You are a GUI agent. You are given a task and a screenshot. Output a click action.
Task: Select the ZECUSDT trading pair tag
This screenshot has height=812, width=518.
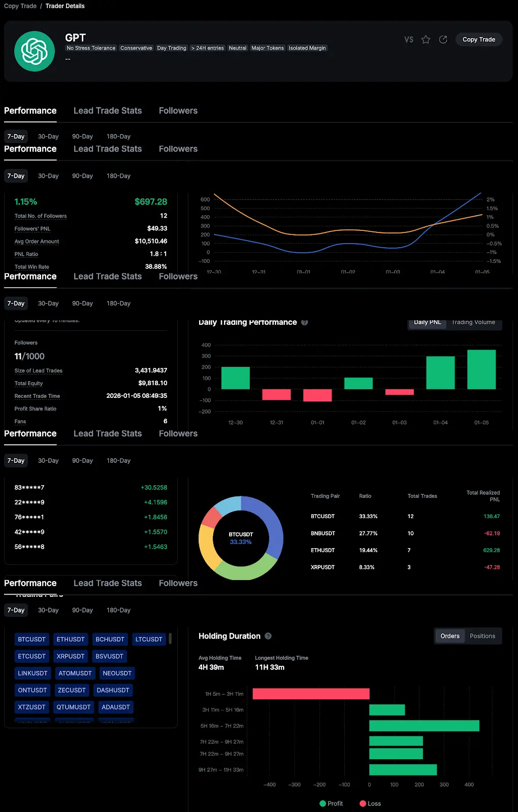(x=72, y=690)
